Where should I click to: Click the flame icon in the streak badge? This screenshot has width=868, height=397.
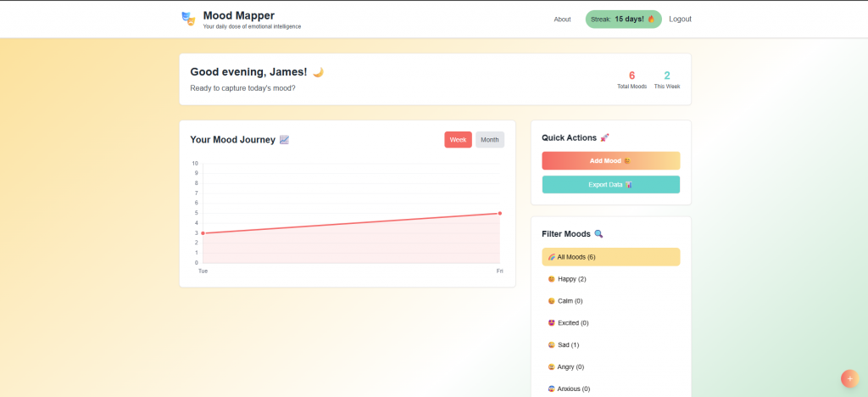[651, 20]
